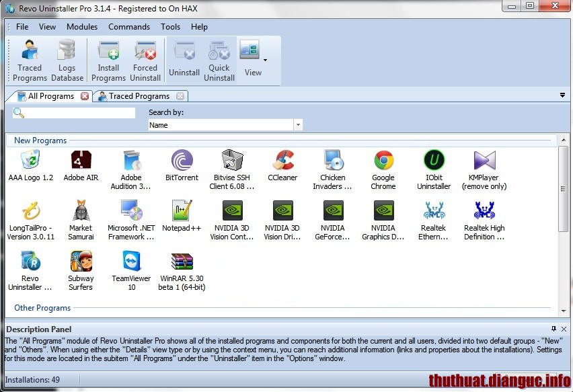573x392 pixels.
Task: Click the program search input field
Action: click(x=74, y=113)
